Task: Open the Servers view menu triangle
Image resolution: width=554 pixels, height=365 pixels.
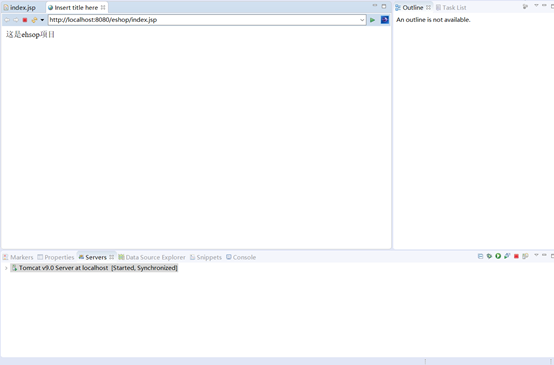Action: pos(536,255)
